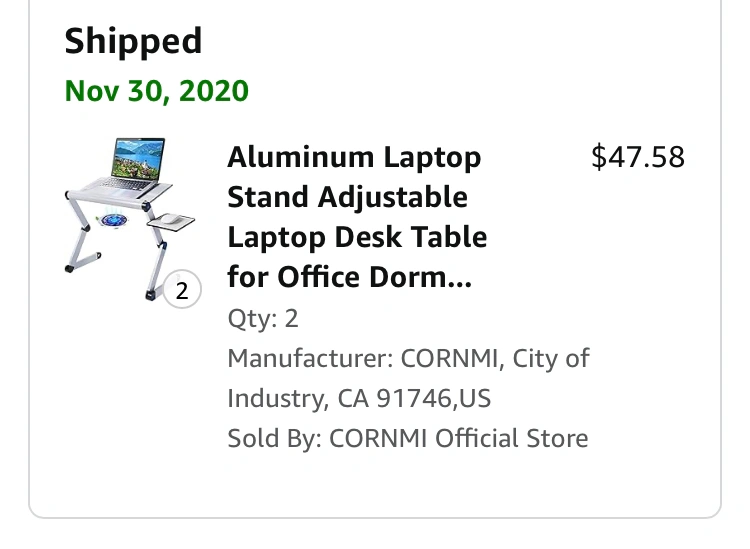Click 'City of' in the manufacturer line
750x549 pixels.
pos(551,358)
